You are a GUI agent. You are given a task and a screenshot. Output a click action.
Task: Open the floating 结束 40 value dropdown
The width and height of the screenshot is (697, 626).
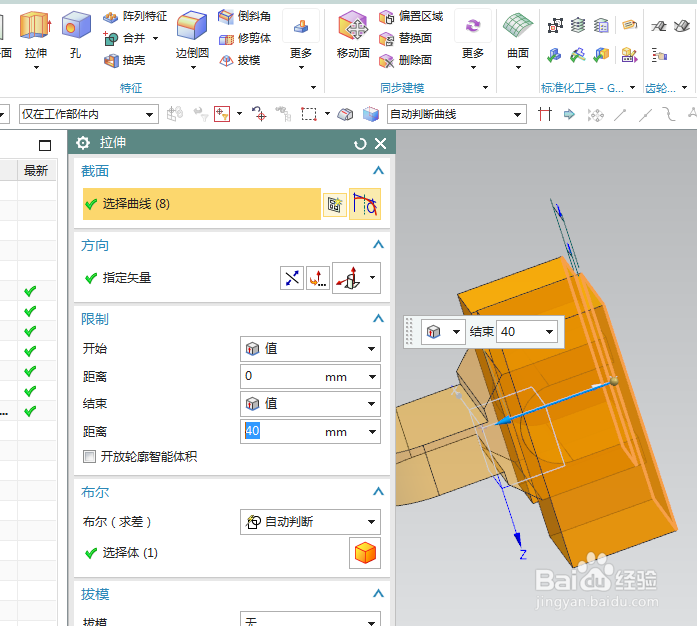click(x=549, y=332)
